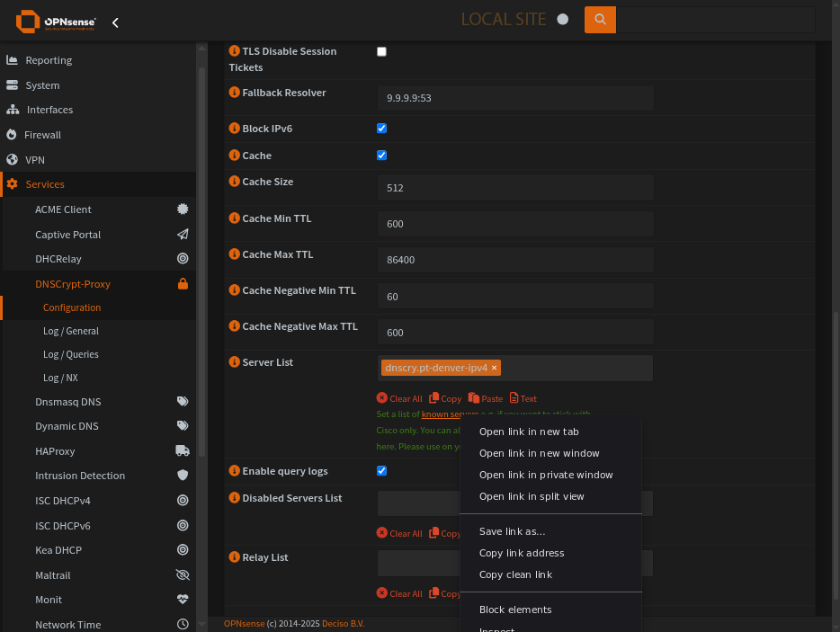This screenshot has height=632, width=840.
Task: Click the Cache Size input field
Action: point(515,188)
